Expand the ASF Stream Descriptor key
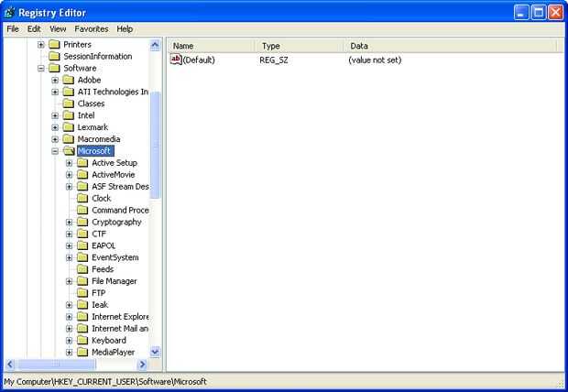 (70, 187)
